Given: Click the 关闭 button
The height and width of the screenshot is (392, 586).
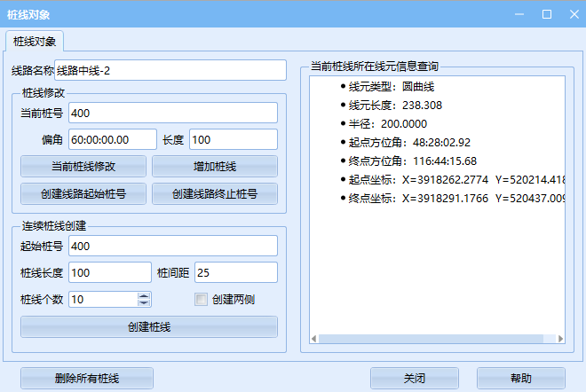Looking at the screenshot, I should [414, 378].
